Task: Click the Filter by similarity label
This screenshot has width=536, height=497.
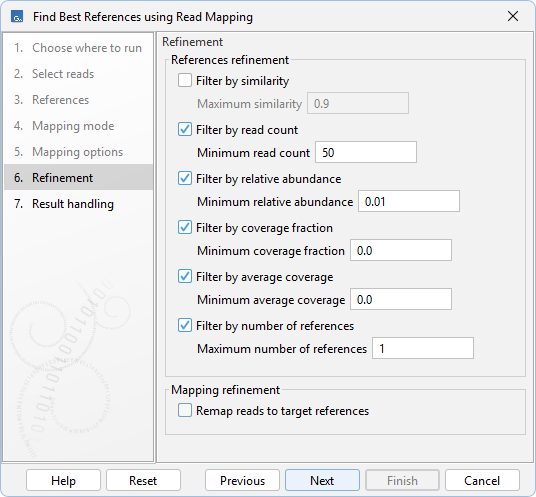Action: click(x=243, y=81)
